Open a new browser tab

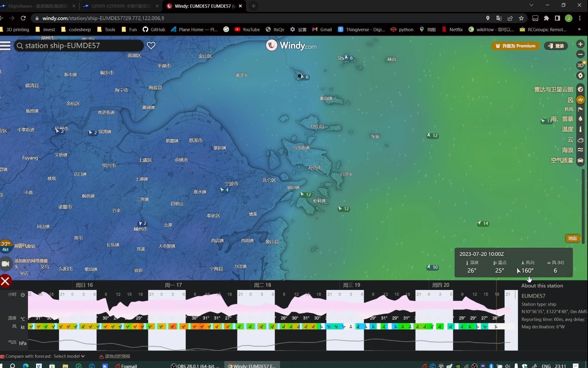tap(254, 6)
